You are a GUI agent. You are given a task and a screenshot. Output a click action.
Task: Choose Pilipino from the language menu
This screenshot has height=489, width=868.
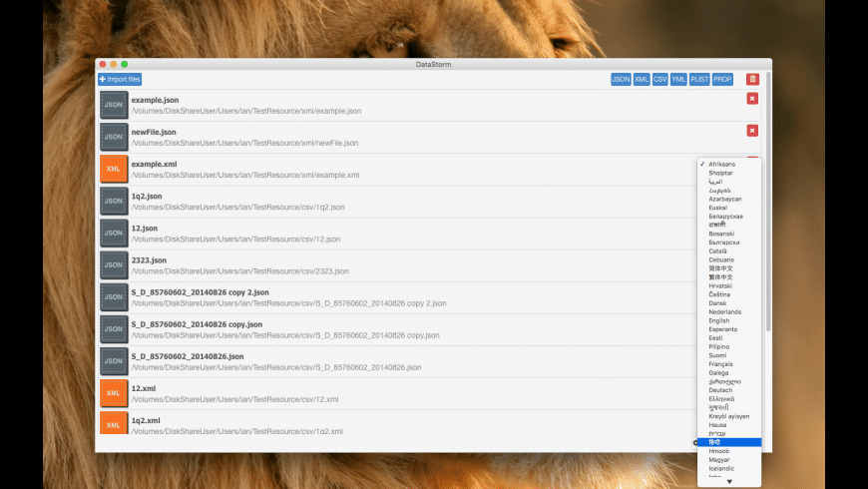point(729,346)
